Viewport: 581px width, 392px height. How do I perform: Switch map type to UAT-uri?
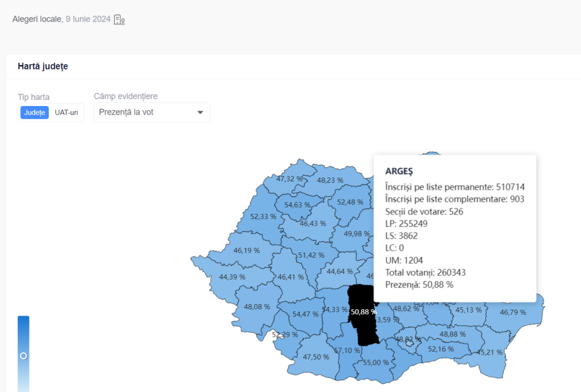pos(66,112)
